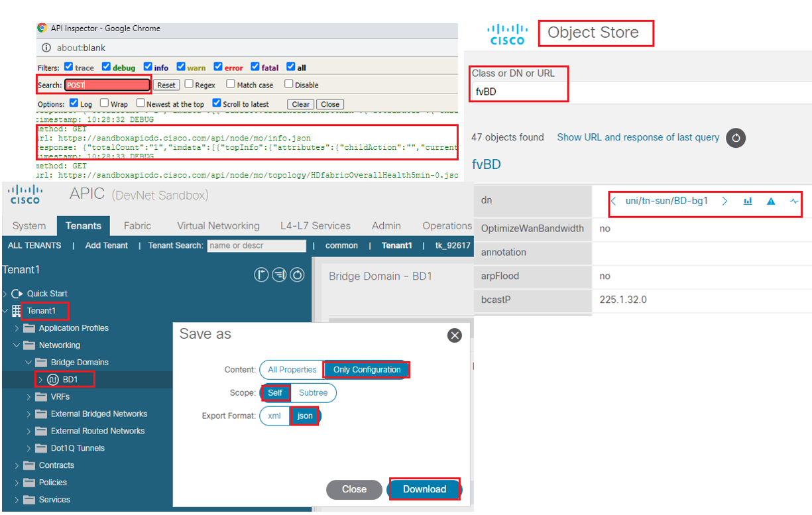Toggle the warn filter checkbox
The image size is (812, 515).
click(x=180, y=67)
